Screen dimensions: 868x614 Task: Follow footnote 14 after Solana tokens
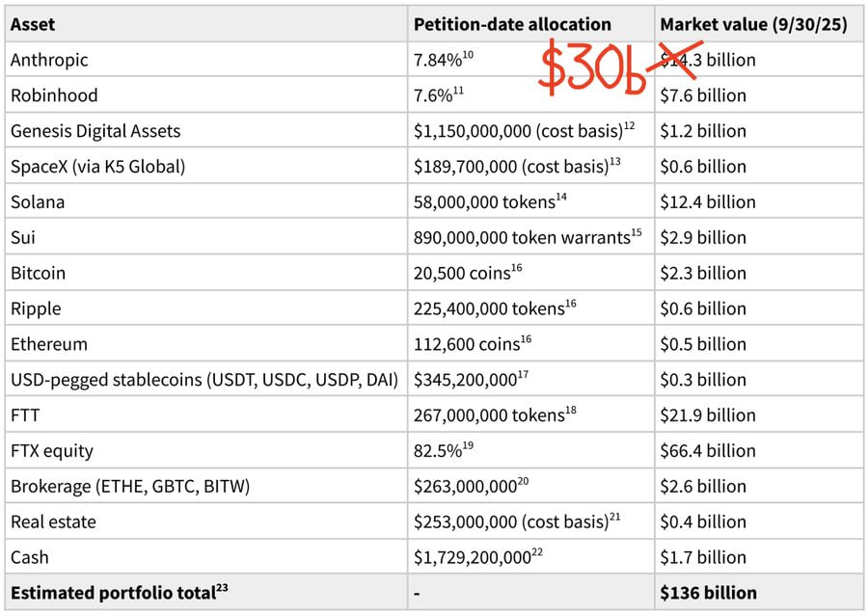pos(562,197)
